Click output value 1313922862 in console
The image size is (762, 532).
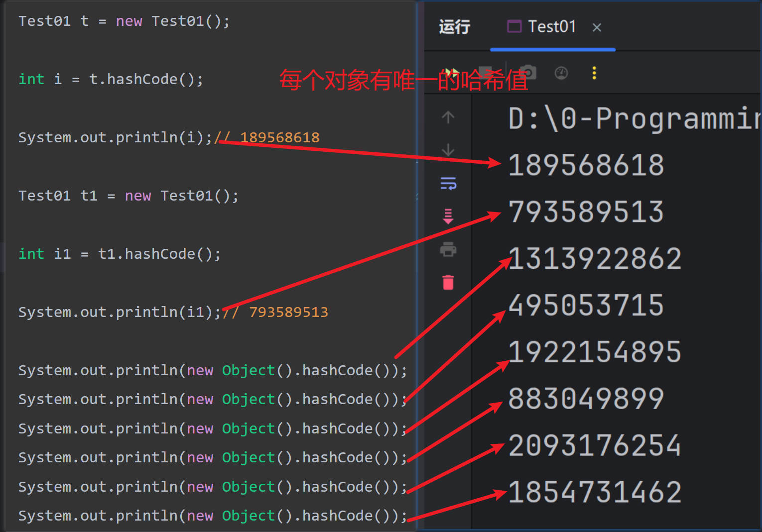pyautogui.click(x=595, y=259)
